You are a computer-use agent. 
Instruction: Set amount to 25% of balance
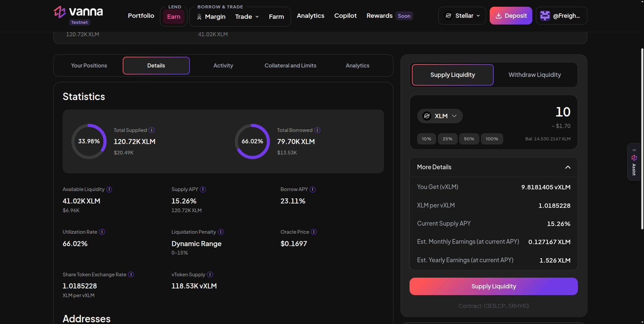click(x=447, y=139)
